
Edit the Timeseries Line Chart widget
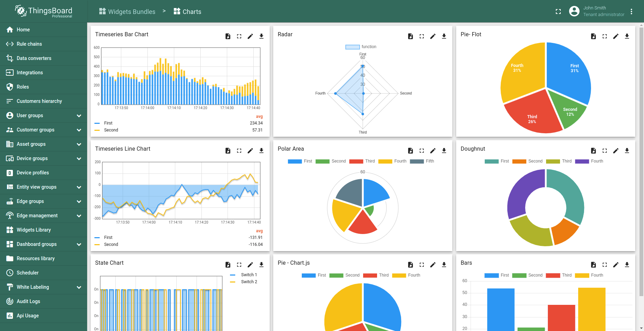[250, 151]
